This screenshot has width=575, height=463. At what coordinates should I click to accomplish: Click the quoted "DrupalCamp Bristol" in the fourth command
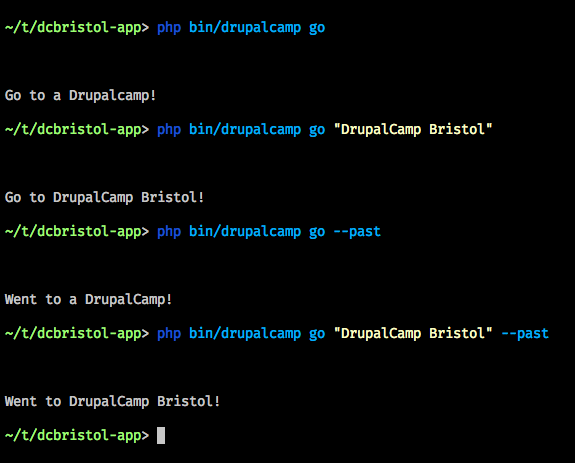click(413, 333)
